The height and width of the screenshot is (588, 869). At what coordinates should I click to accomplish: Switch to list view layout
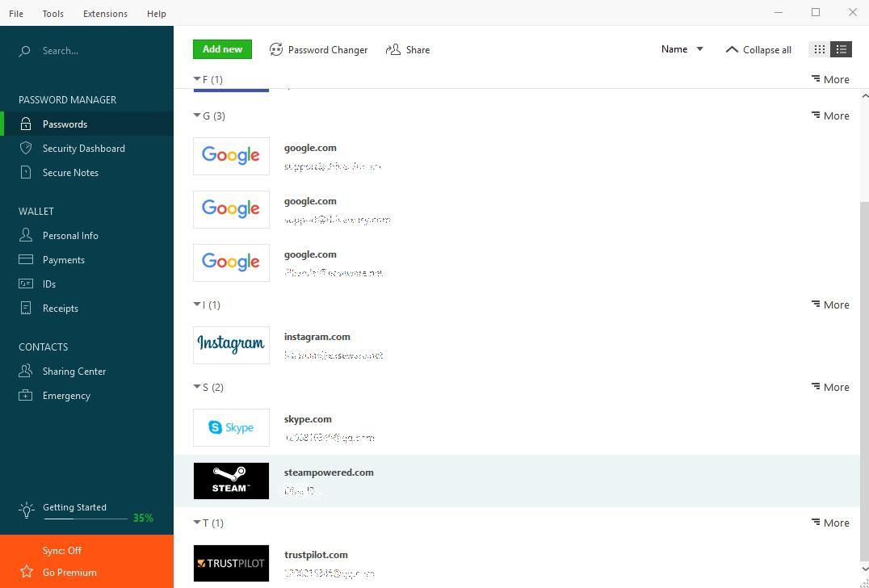tap(842, 49)
